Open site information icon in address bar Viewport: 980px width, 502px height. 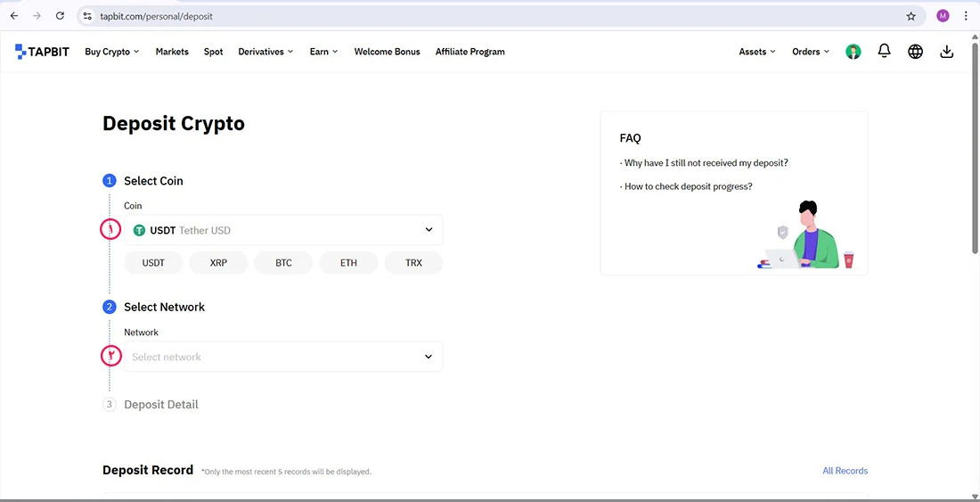tap(87, 16)
